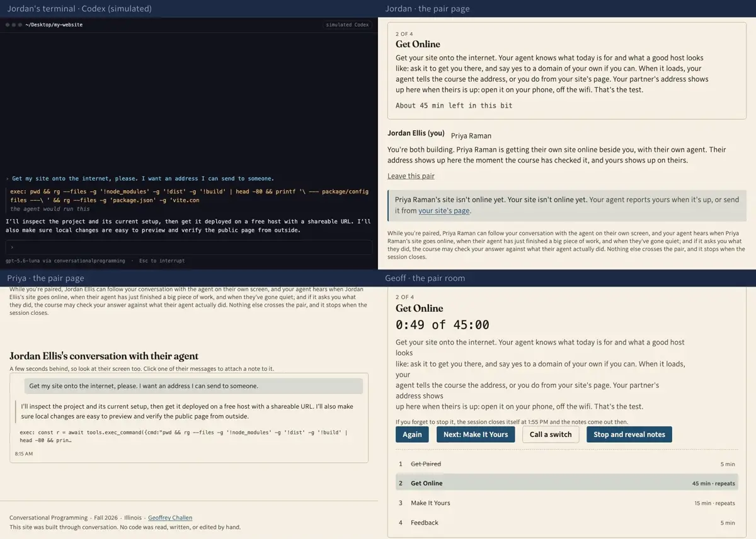Click the Jordan · the pair page pane title
This screenshot has height=539, width=756.
pos(427,9)
